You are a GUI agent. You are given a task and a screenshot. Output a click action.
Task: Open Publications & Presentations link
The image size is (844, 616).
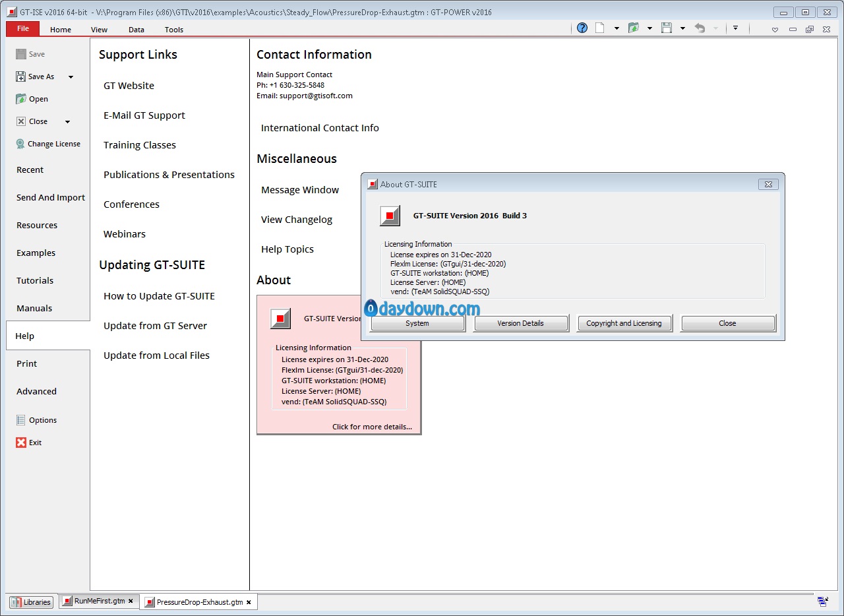click(x=169, y=175)
